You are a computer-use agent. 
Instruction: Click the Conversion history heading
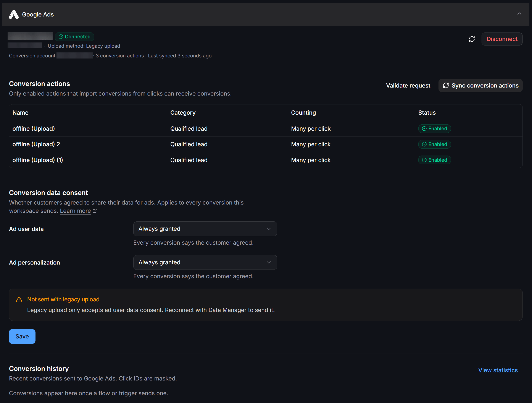point(39,369)
